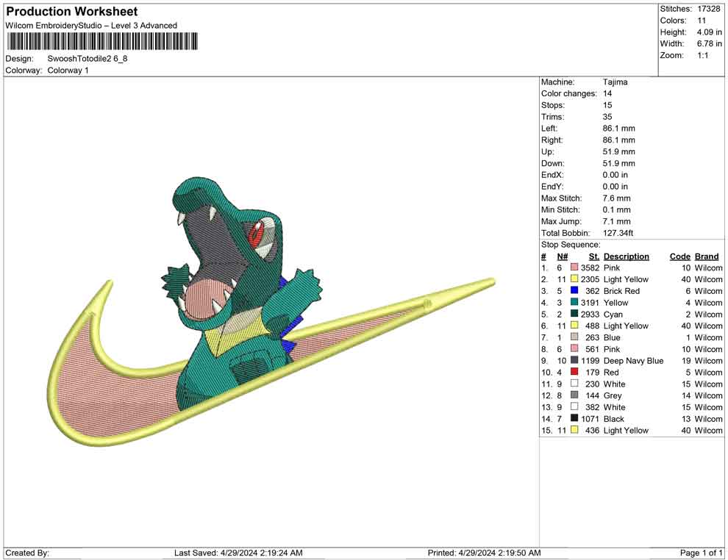
Task: Click 'Light Yellow' description with 488 stitches
Action: click(626, 326)
